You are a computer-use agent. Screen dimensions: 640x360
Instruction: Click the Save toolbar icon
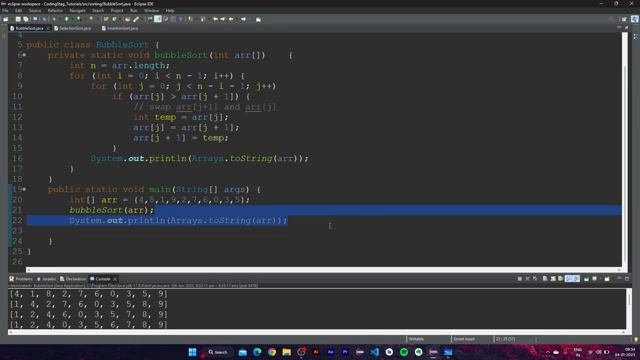pos(18,19)
